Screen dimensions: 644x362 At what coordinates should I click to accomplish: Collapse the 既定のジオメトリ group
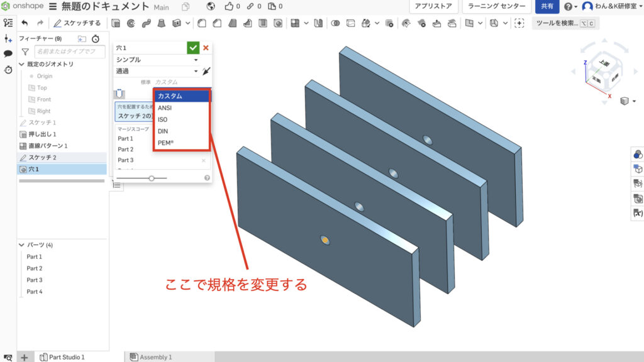[22, 64]
